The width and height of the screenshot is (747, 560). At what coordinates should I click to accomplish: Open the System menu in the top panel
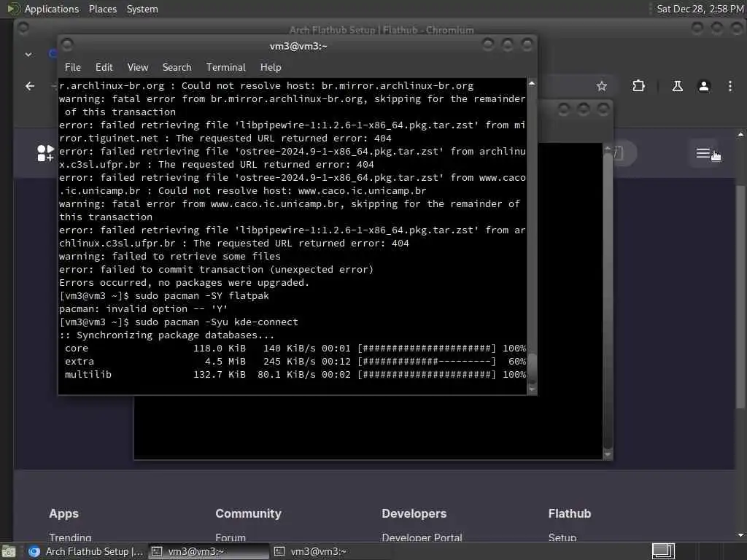click(142, 9)
